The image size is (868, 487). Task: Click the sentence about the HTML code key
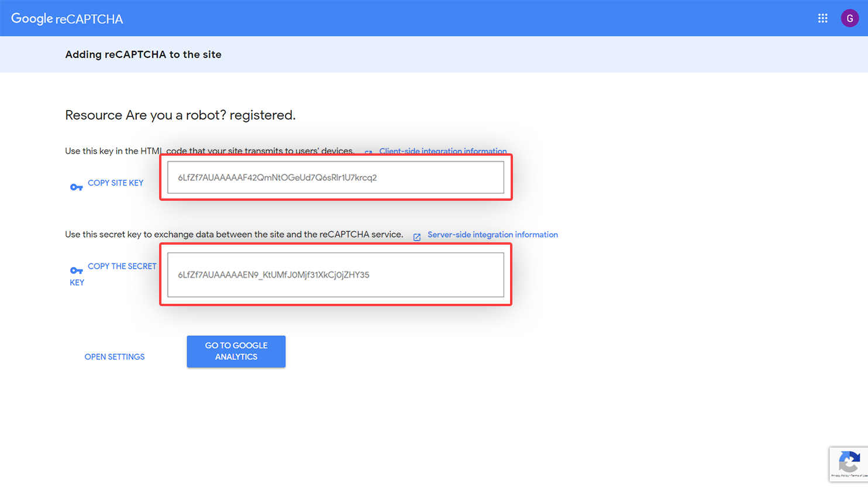pyautogui.click(x=209, y=151)
